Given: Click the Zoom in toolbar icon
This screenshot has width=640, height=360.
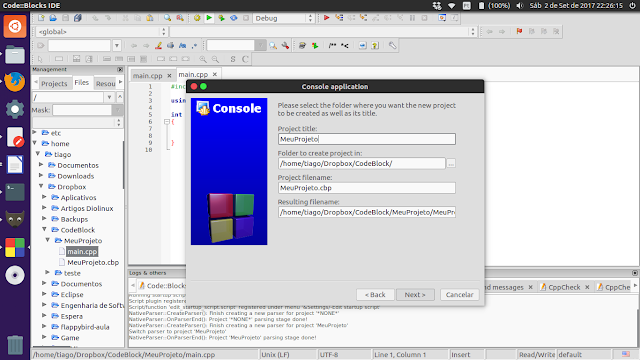Looking at the screenshot, I should click(x=203, y=59).
